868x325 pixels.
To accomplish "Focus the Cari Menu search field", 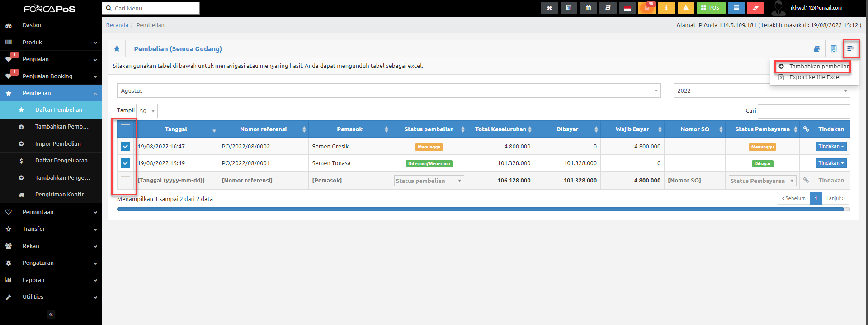I will click(x=151, y=8).
